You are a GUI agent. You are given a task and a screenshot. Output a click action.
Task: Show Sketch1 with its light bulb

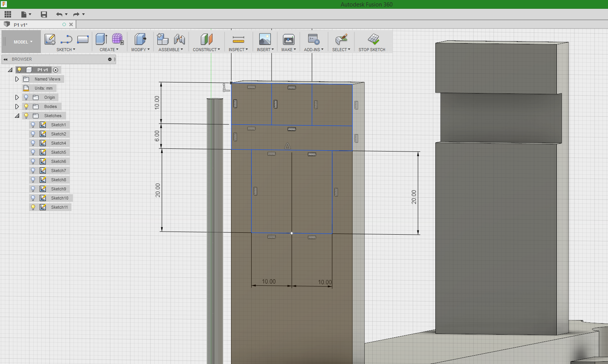33,125
